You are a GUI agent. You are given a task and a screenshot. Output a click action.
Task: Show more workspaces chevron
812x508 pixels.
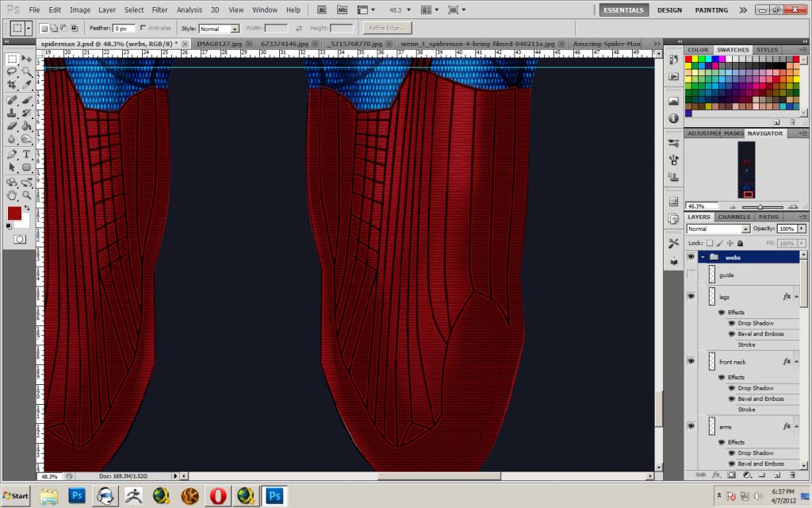[x=743, y=10]
